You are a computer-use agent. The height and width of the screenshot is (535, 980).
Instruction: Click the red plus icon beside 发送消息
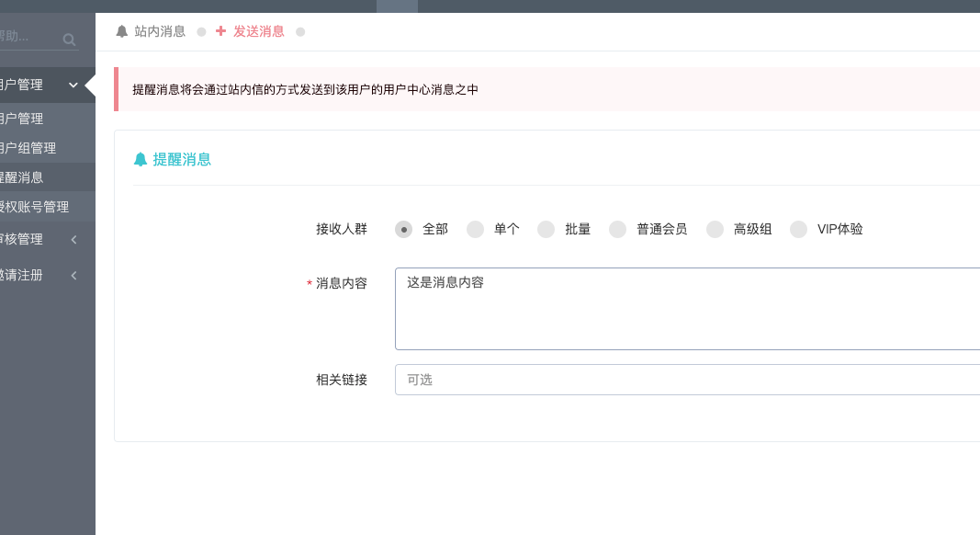click(220, 30)
